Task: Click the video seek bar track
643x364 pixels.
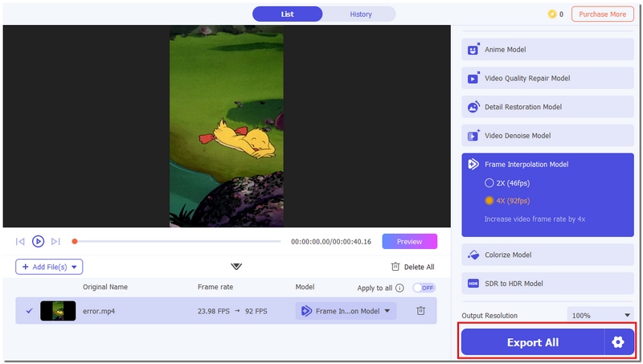Action: 179,241
